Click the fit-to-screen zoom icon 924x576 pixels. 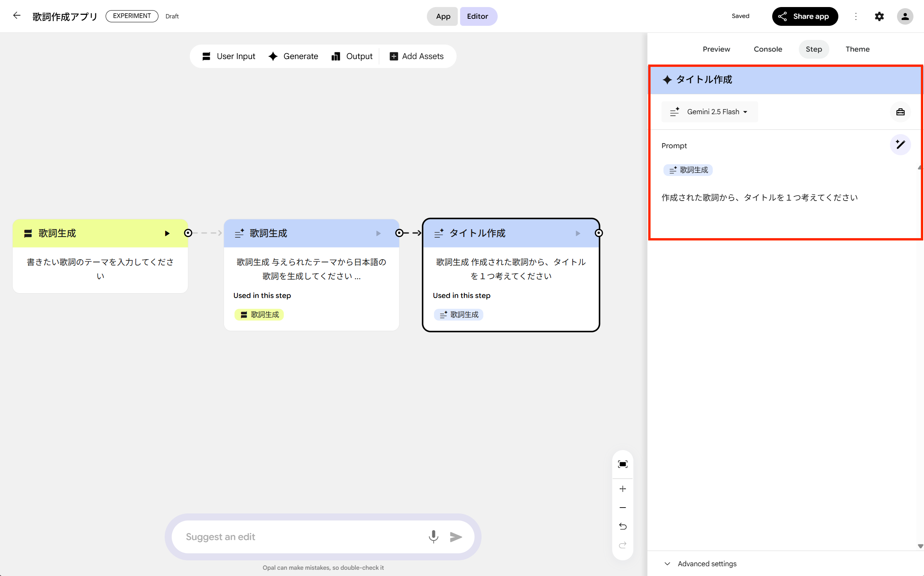(x=622, y=464)
